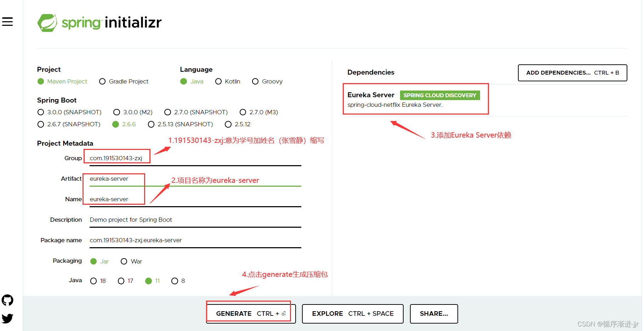Select Spring Boot 3.0.0 (M2)
644x331 pixels.
[116, 112]
